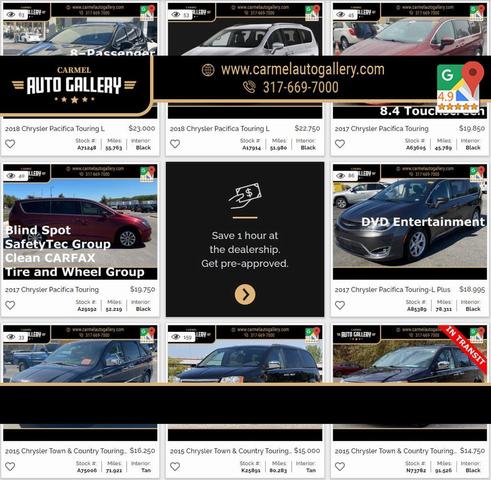Click view-count eye badge on $23,000 Pacifica
This screenshot has height=480, width=491.
(x=15, y=14)
